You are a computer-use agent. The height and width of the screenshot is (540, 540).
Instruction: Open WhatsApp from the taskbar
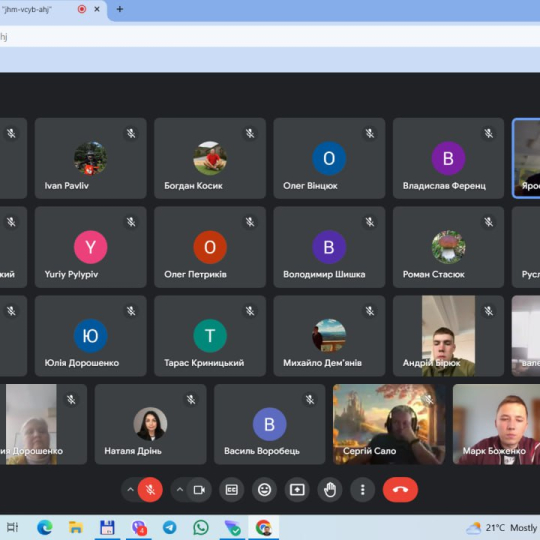click(201, 527)
